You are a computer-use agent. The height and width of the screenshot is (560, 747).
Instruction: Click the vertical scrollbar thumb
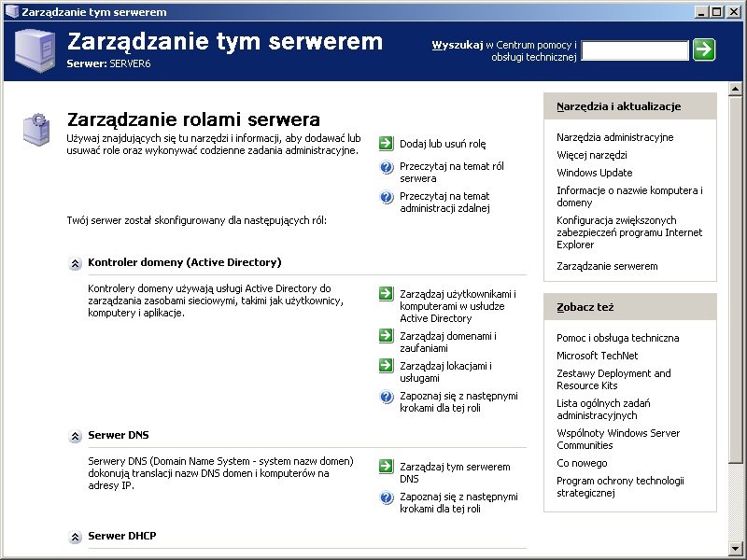(x=735, y=278)
